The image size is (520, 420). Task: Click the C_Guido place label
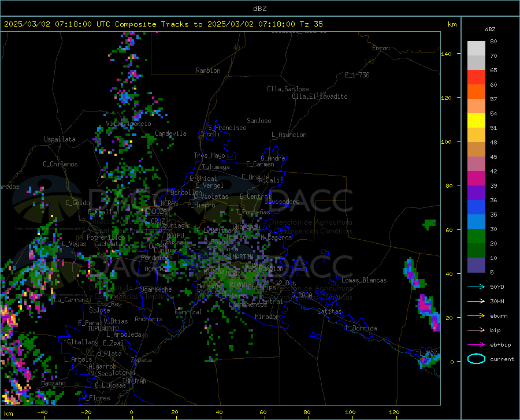[77, 203]
